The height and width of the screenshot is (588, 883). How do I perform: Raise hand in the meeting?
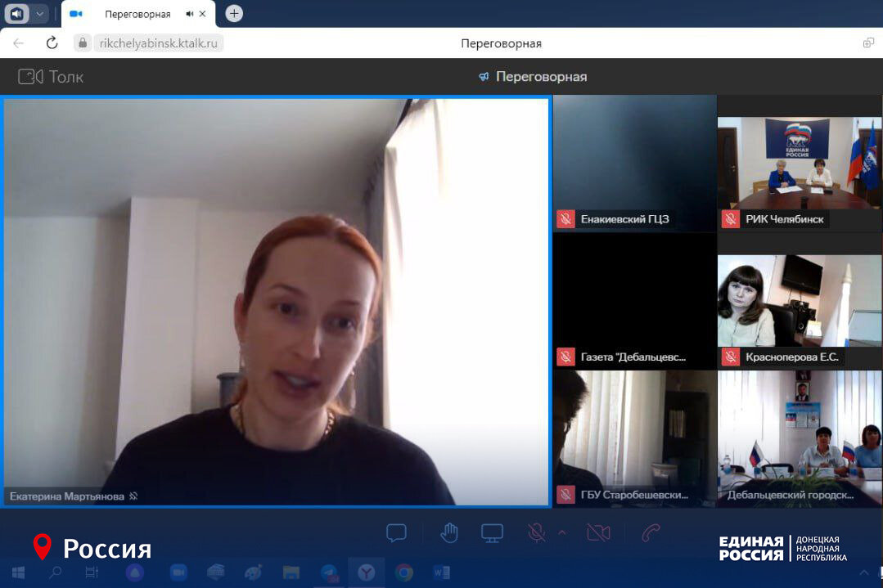448,532
